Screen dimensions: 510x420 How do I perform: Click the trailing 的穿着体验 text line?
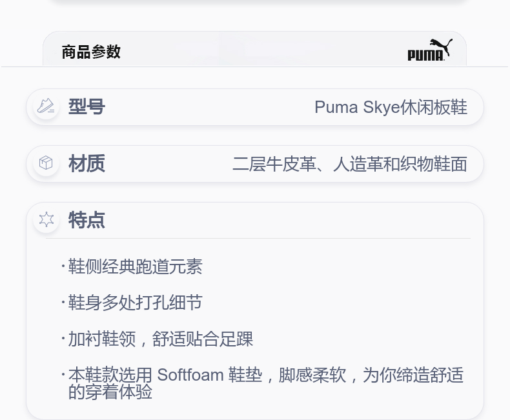[110, 392]
